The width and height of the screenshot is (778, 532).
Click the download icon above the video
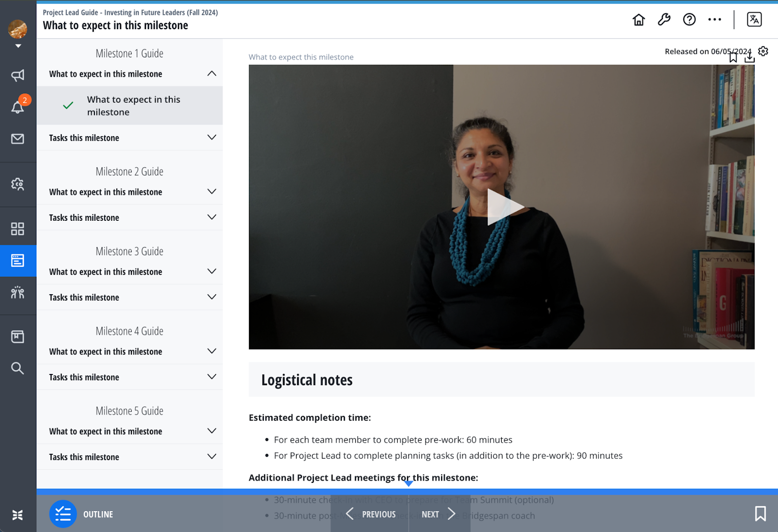[x=749, y=58]
